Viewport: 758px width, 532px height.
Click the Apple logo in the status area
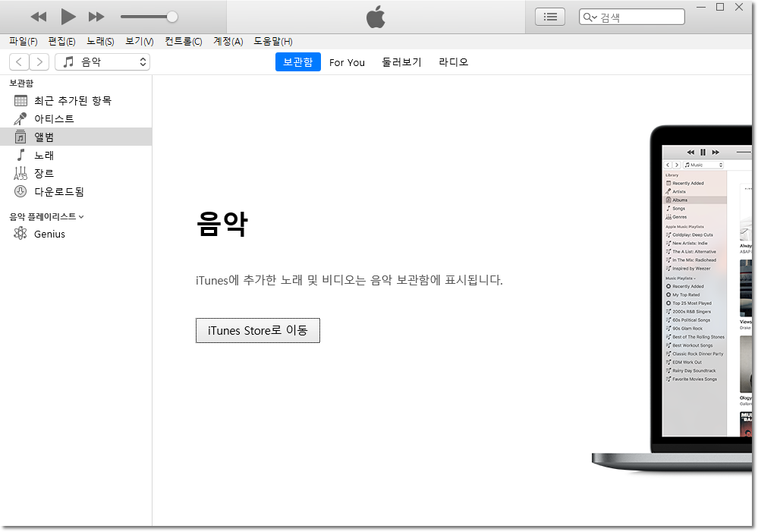(x=376, y=17)
